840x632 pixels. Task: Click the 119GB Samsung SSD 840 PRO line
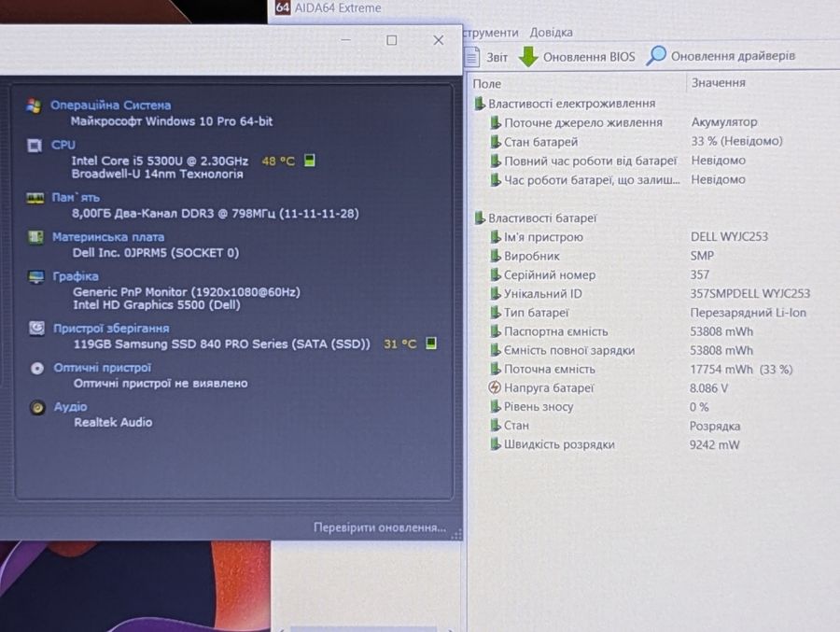(222, 344)
